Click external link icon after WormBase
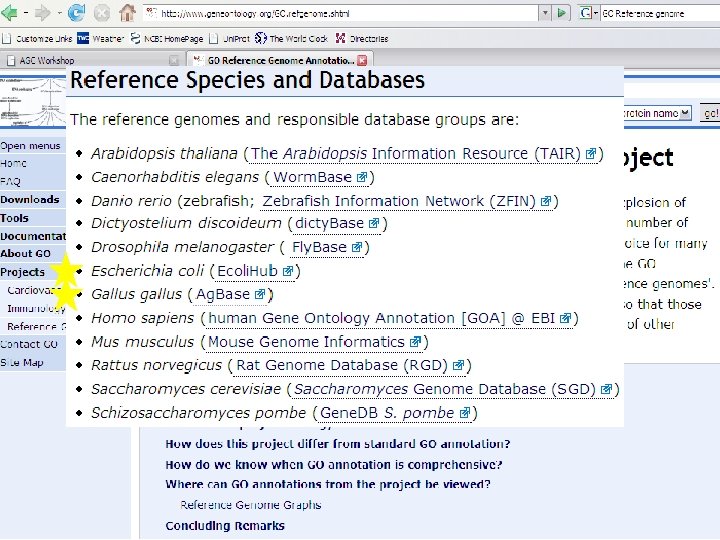This screenshot has height=540, width=720. click(362, 177)
